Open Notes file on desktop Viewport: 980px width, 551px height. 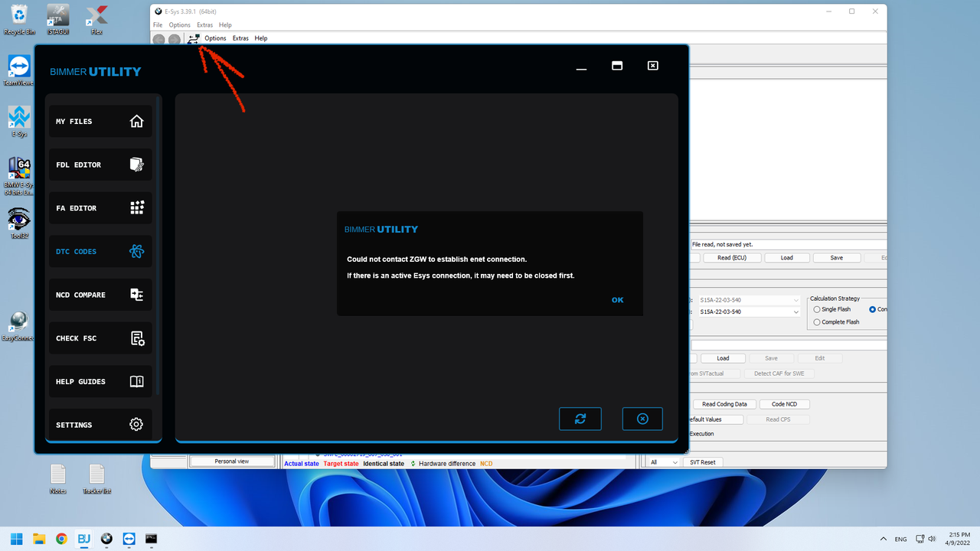point(58,479)
